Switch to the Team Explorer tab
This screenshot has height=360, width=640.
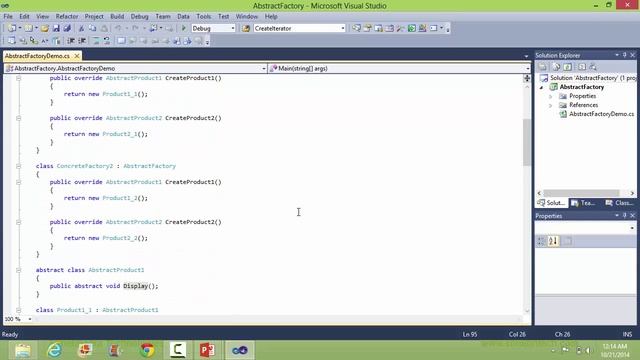point(584,203)
